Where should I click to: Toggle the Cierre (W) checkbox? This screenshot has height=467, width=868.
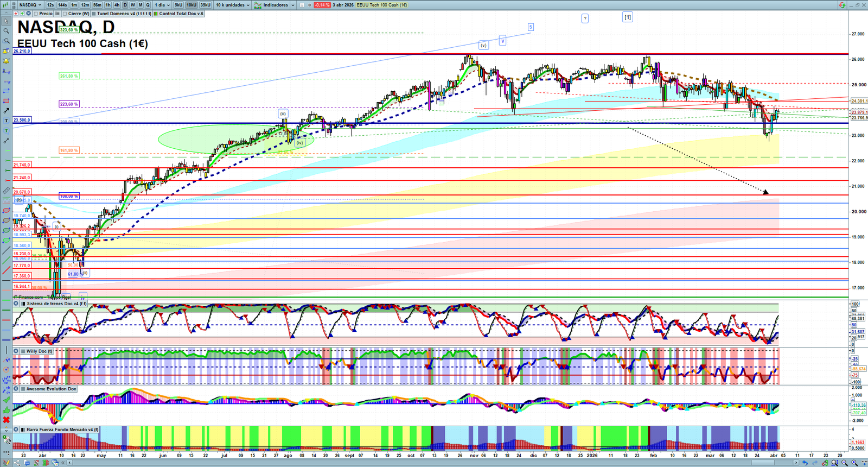[x=65, y=14]
